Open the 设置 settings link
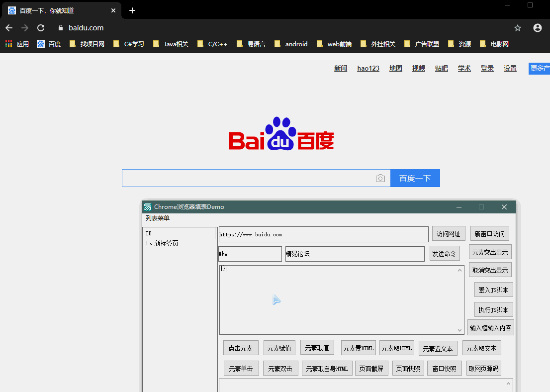The image size is (550, 392). tap(510, 69)
